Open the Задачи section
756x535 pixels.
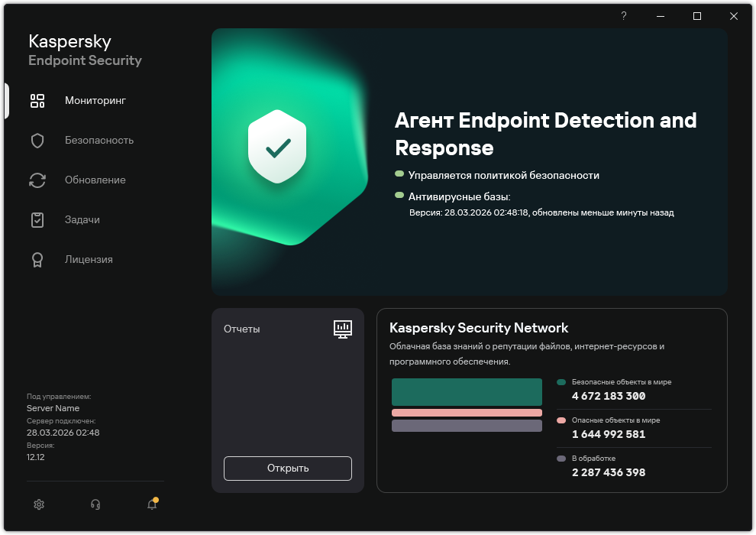point(82,219)
